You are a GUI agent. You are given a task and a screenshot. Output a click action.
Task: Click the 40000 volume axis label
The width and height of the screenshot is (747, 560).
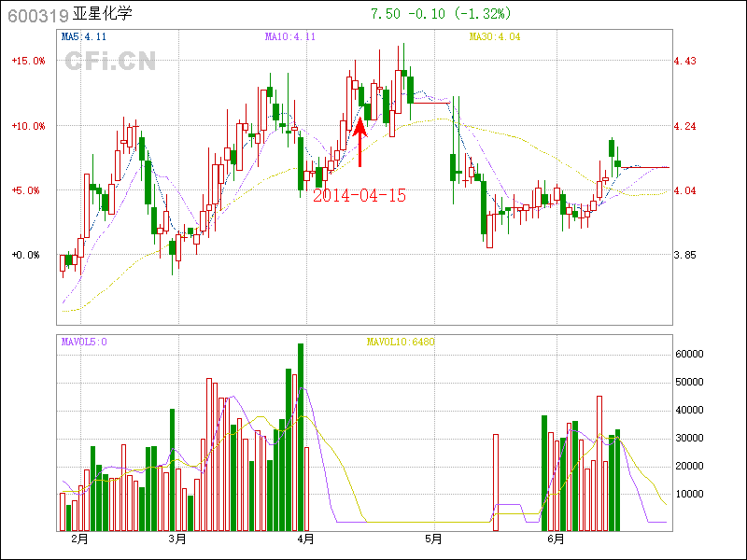[689, 410]
